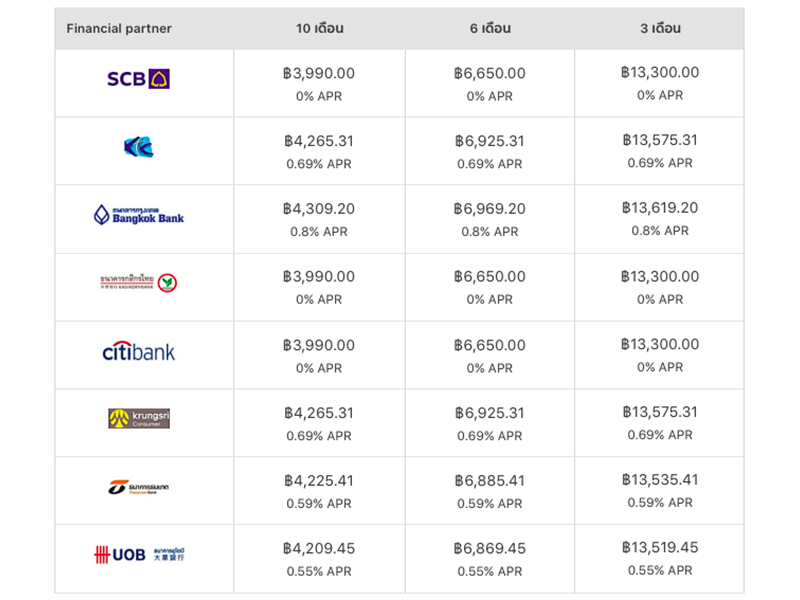Click Bangkok Bank's ฿6,969.20 price
This screenshot has height=600, width=800.
tap(489, 209)
